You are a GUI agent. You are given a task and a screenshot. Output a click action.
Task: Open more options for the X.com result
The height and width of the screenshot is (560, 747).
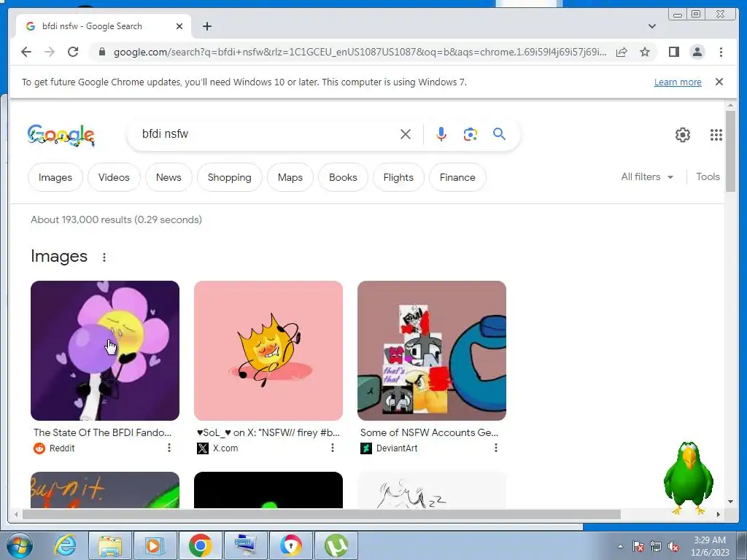click(x=333, y=448)
